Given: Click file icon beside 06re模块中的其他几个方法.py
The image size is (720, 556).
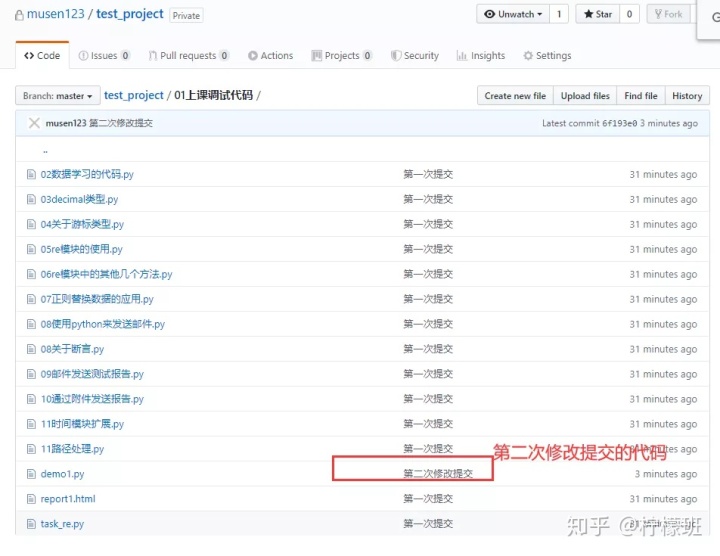Looking at the screenshot, I should tap(31, 274).
